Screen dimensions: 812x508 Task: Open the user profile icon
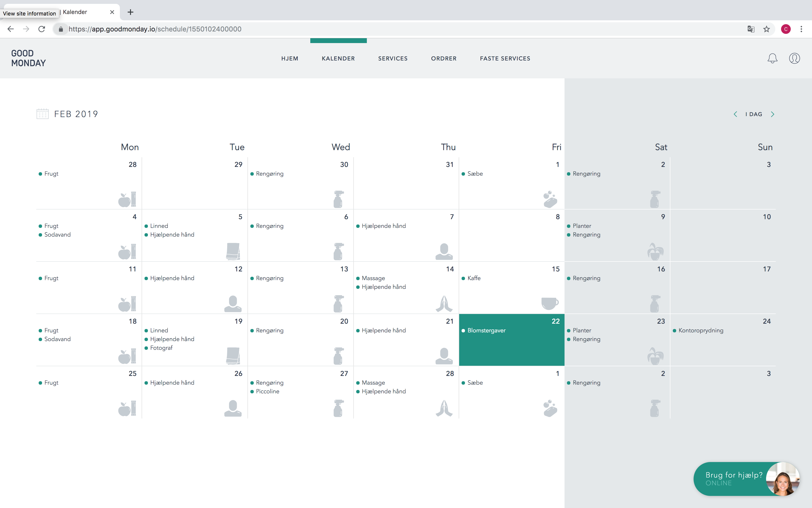point(794,59)
